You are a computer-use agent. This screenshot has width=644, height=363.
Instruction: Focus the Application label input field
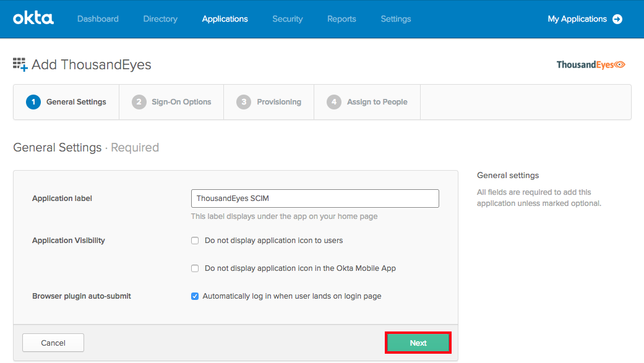click(315, 199)
